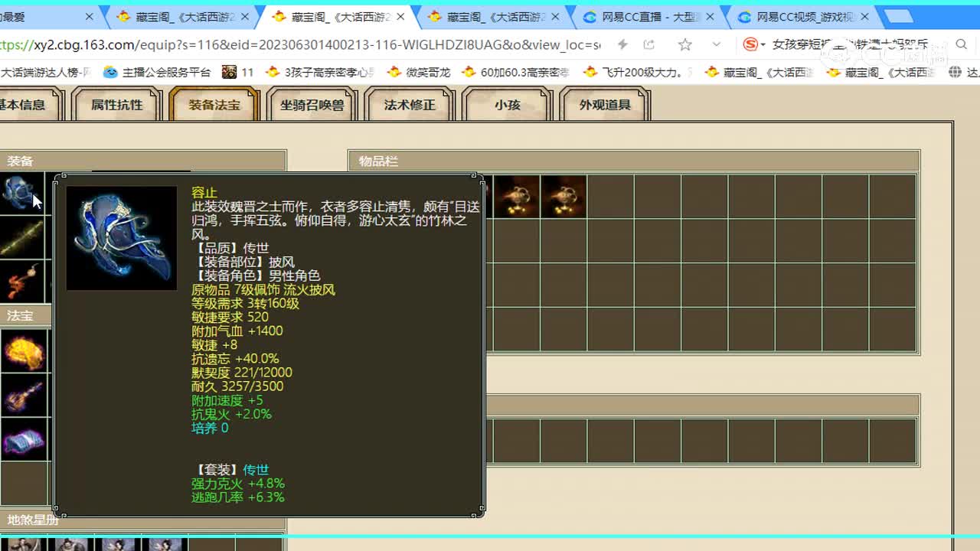Select the golden flame magic treasure
980x551 pixels.
[x=23, y=350]
